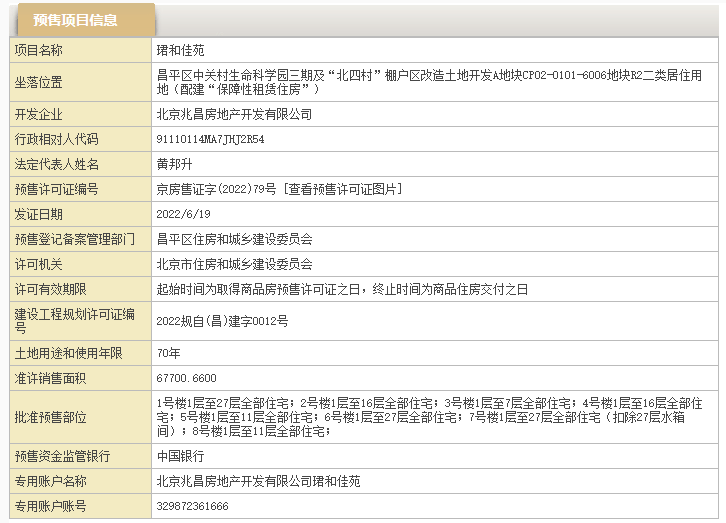The height and width of the screenshot is (523, 726).
Task: Click the account number 329872361666
Action: (192, 506)
